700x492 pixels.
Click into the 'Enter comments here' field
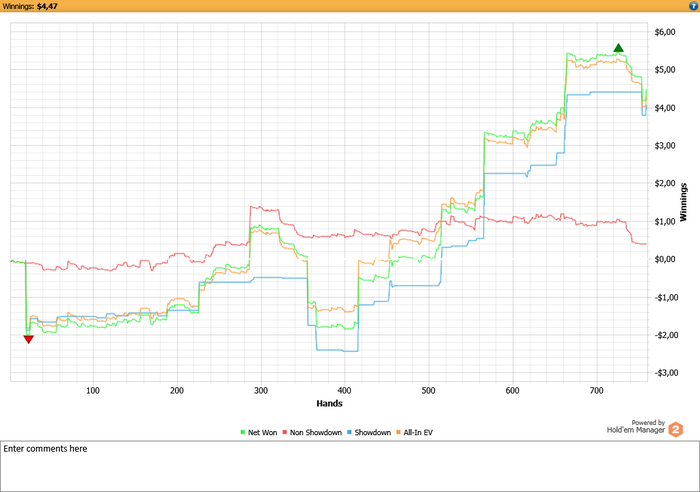click(350, 466)
